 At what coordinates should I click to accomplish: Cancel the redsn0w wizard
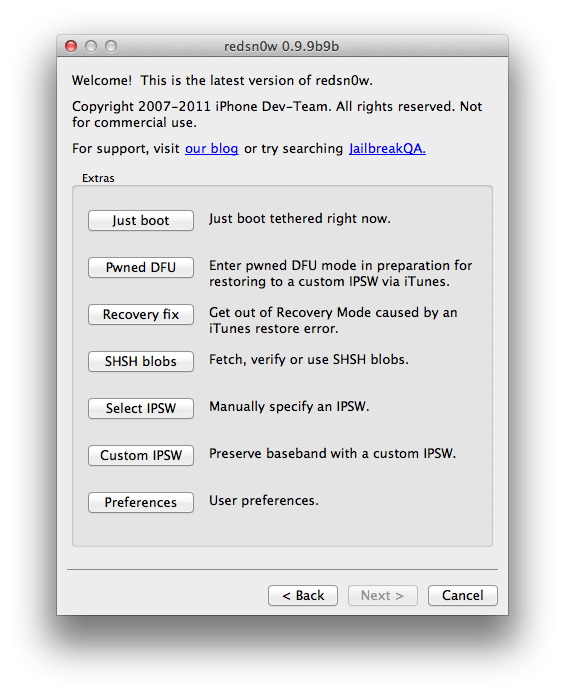click(463, 595)
